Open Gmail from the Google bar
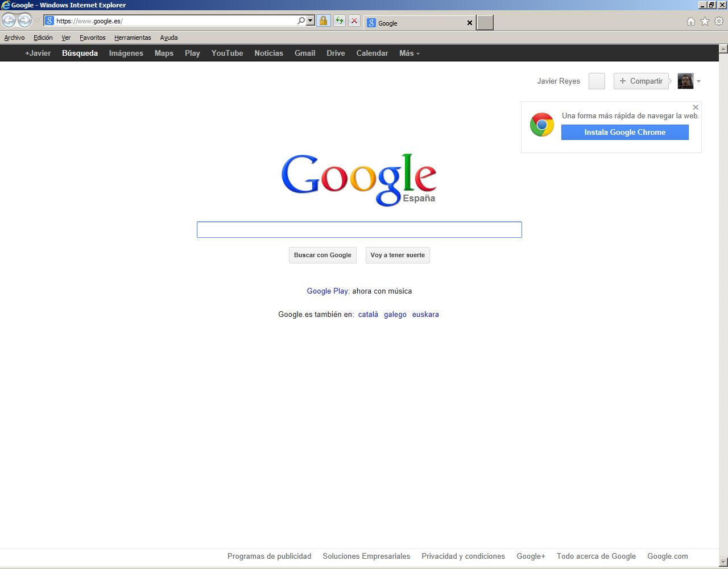Viewport: 728px width, 569px height. 305,53
